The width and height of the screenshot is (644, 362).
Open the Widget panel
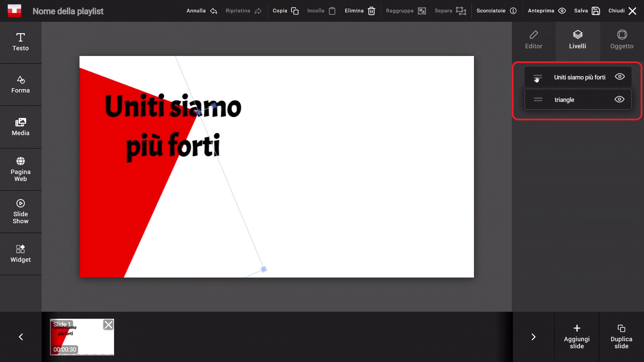20,254
